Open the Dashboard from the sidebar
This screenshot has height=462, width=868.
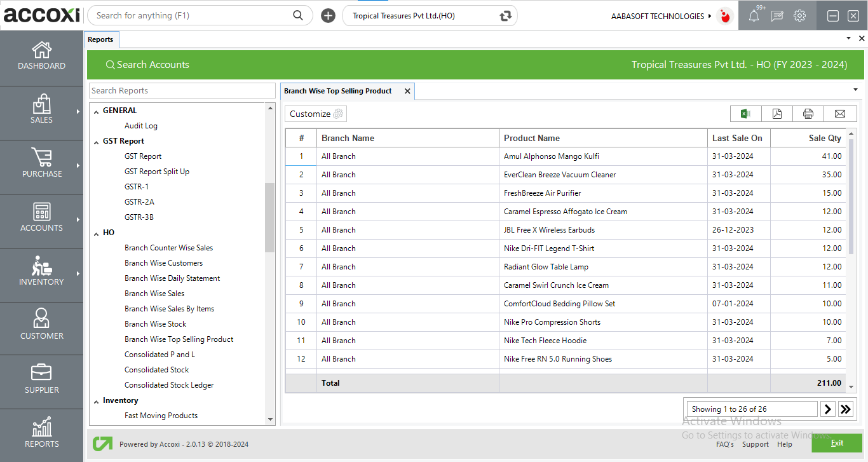[41, 57]
